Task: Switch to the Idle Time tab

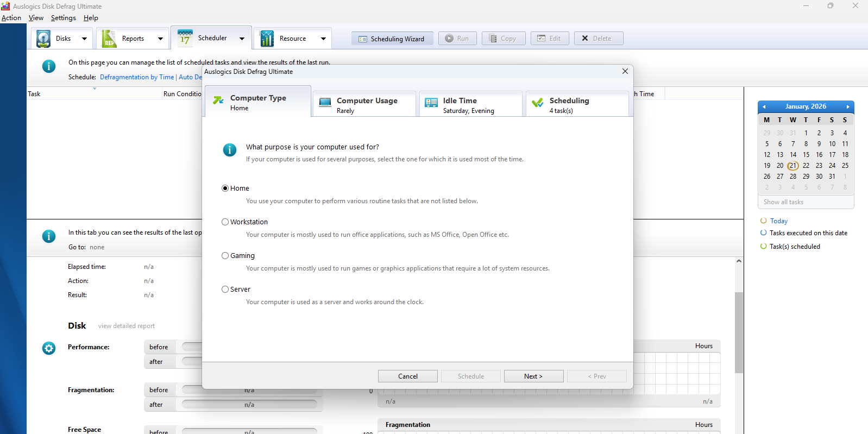Action: tap(471, 104)
